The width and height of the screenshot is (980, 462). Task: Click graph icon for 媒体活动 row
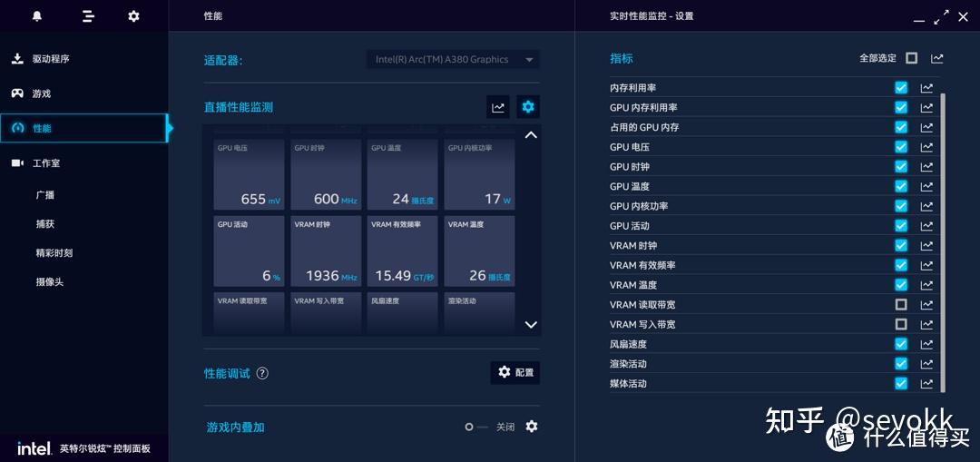coord(926,383)
